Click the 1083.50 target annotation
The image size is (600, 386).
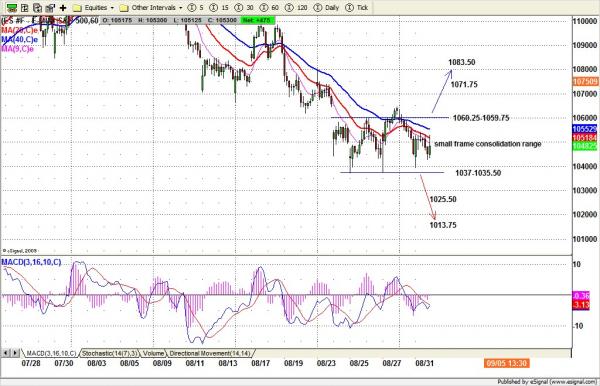pos(462,62)
